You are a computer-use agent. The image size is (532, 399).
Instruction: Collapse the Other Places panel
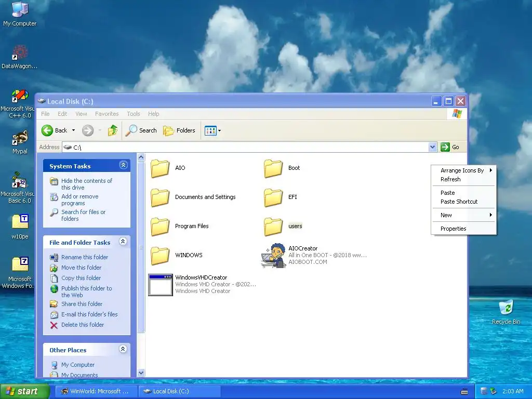coord(123,349)
